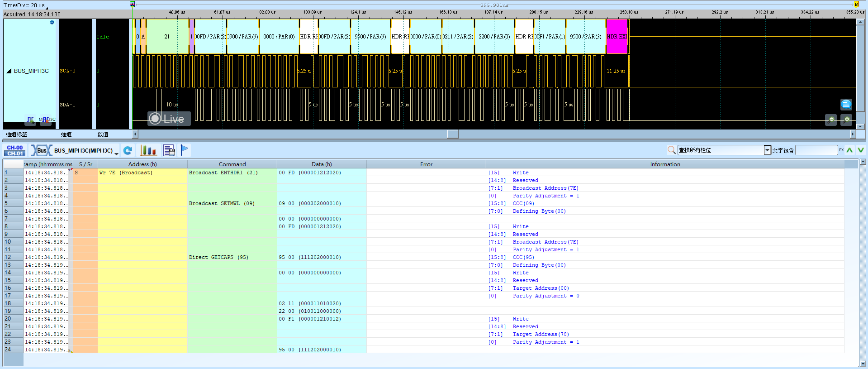This screenshot has width=868, height=369.
Task: Jump to previous search match
Action: [850, 150]
